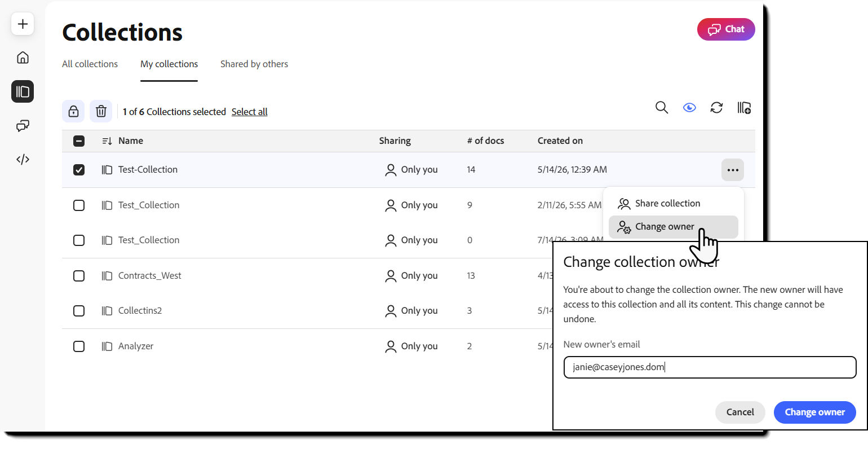
Task: Click collection icon beside Collectins2
Action: 107,311
